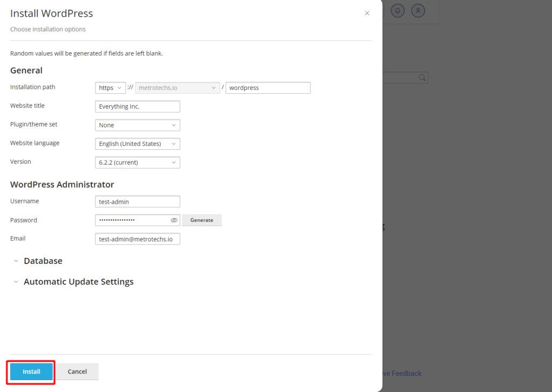Open the user account profile icon
This screenshot has width=552, height=392.
[x=418, y=11]
